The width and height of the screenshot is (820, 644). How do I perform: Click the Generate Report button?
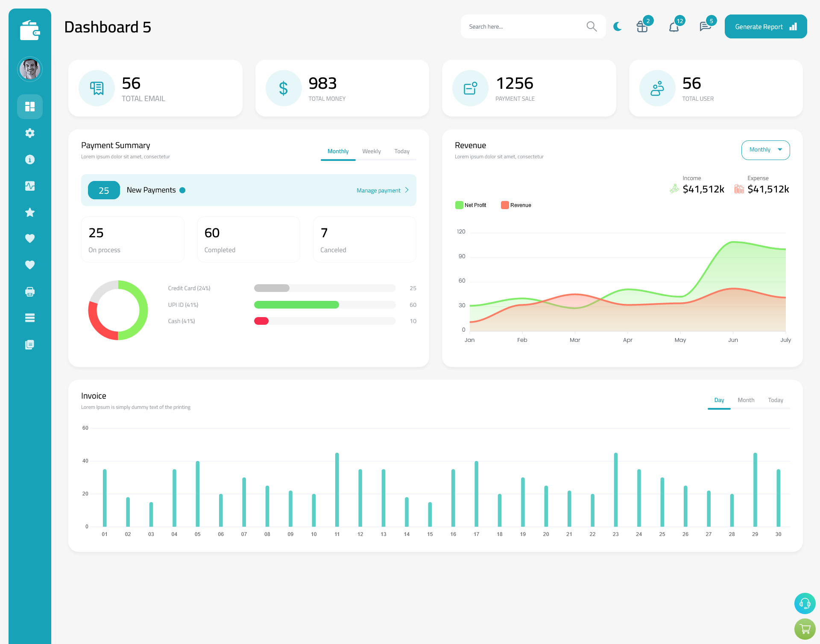pos(765,26)
